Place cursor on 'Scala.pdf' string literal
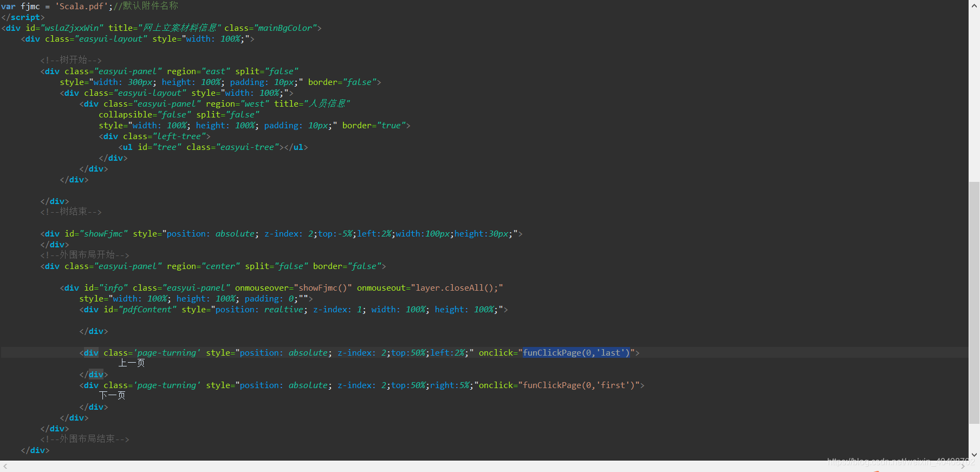Viewport: 980px width, 472px height. (x=82, y=6)
